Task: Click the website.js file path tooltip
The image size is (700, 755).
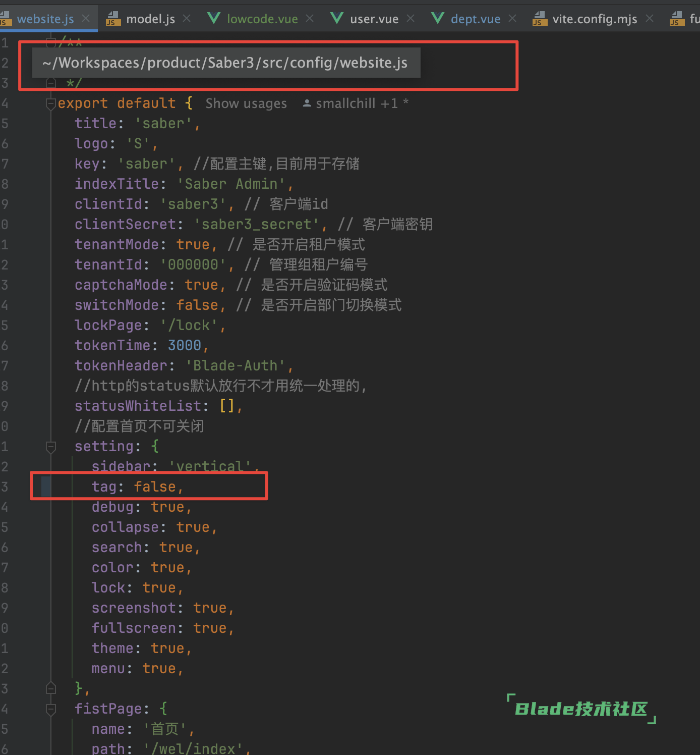Action: pyautogui.click(x=225, y=63)
